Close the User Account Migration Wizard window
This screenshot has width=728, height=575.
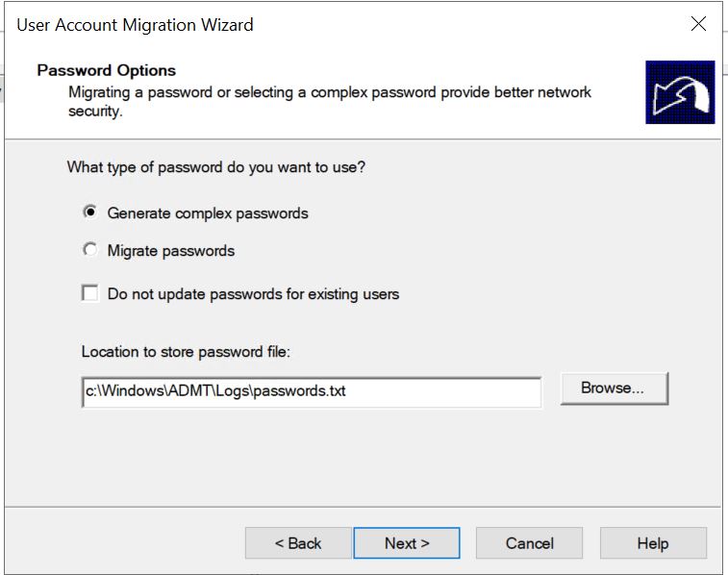(x=698, y=24)
